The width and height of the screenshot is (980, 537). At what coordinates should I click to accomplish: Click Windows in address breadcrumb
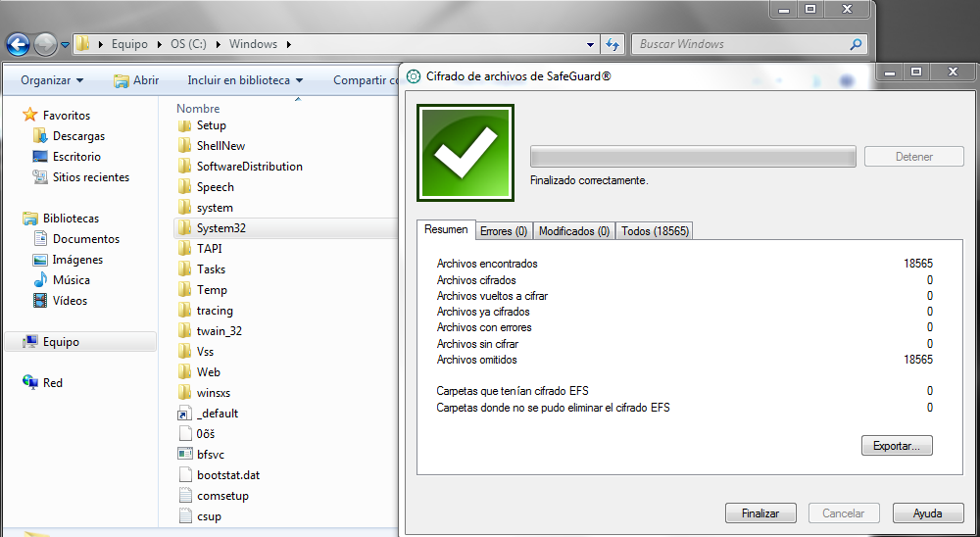click(x=253, y=44)
